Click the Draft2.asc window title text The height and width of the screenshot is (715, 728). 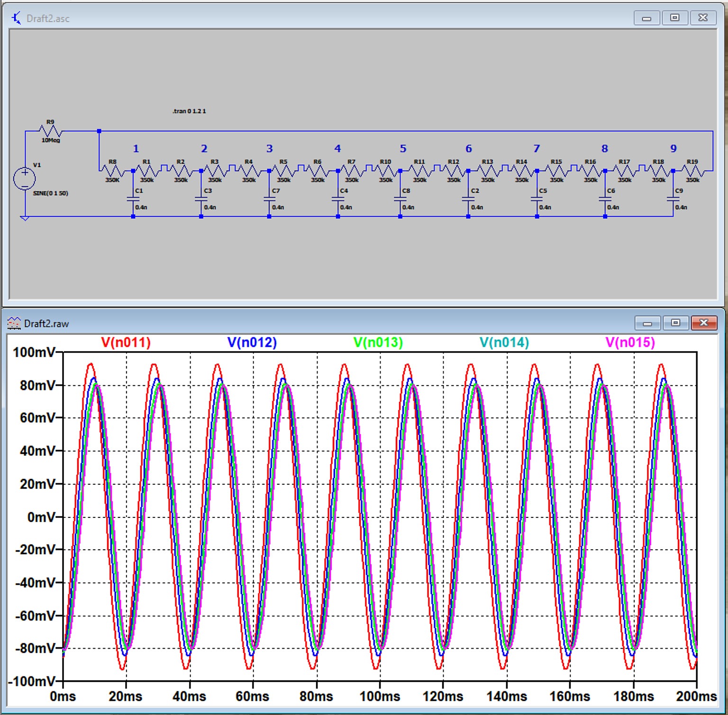(48, 18)
